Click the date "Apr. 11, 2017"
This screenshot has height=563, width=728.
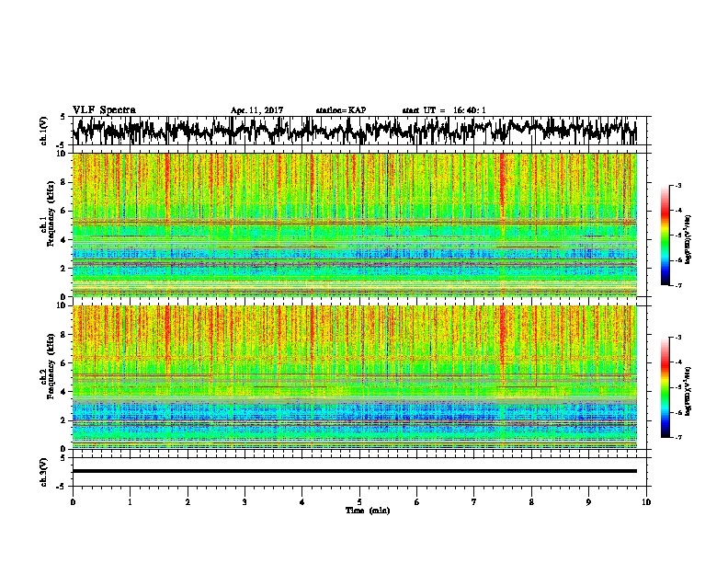pyautogui.click(x=256, y=110)
